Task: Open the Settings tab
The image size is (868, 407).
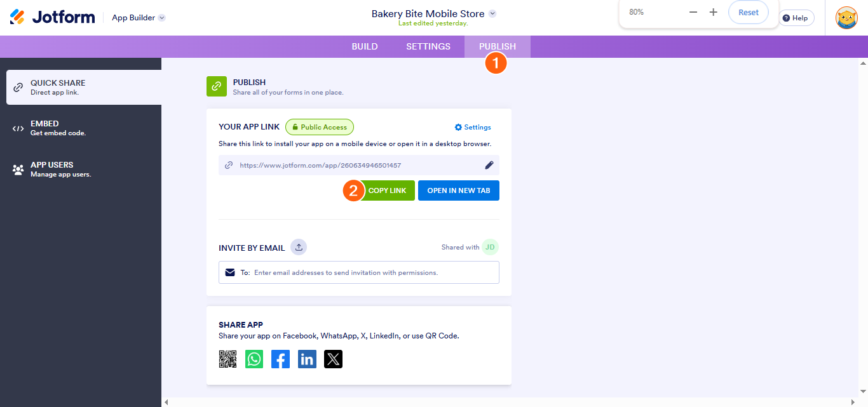Action: pyautogui.click(x=428, y=46)
